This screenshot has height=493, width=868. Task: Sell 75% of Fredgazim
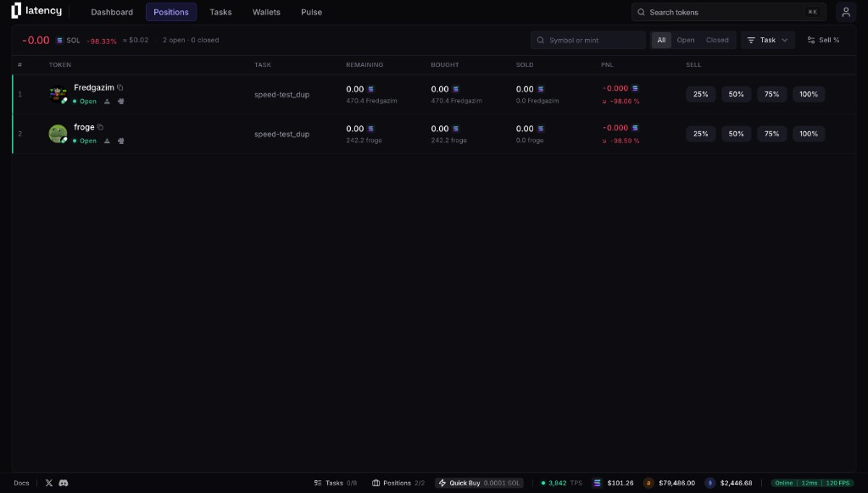[x=771, y=94]
